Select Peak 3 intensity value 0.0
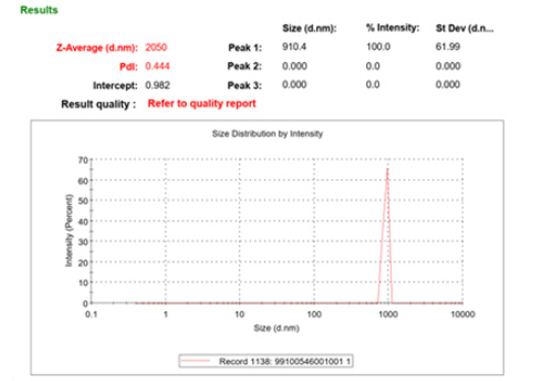The image size is (536, 381). [x=373, y=85]
